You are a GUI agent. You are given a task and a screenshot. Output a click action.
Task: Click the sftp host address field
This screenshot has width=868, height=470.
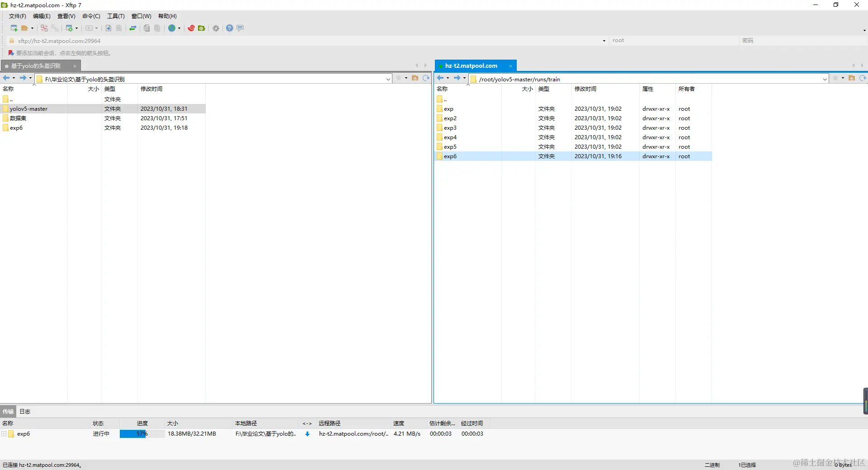307,41
